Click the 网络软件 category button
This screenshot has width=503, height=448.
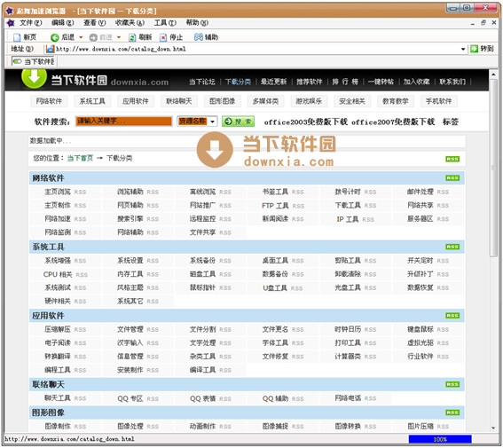[x=49, y=101]
